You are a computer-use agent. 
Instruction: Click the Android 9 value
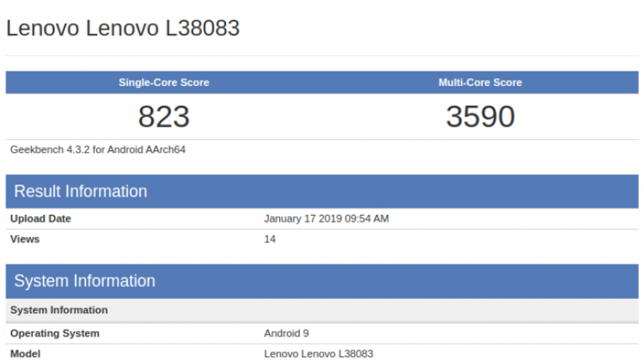[287, 333]
